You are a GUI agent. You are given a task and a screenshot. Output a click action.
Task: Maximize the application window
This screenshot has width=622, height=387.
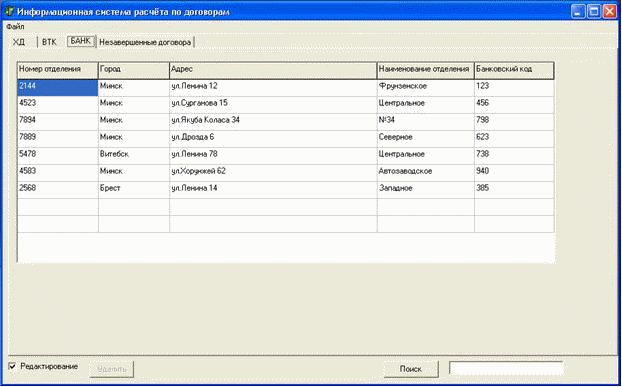[x=594, y=11]
